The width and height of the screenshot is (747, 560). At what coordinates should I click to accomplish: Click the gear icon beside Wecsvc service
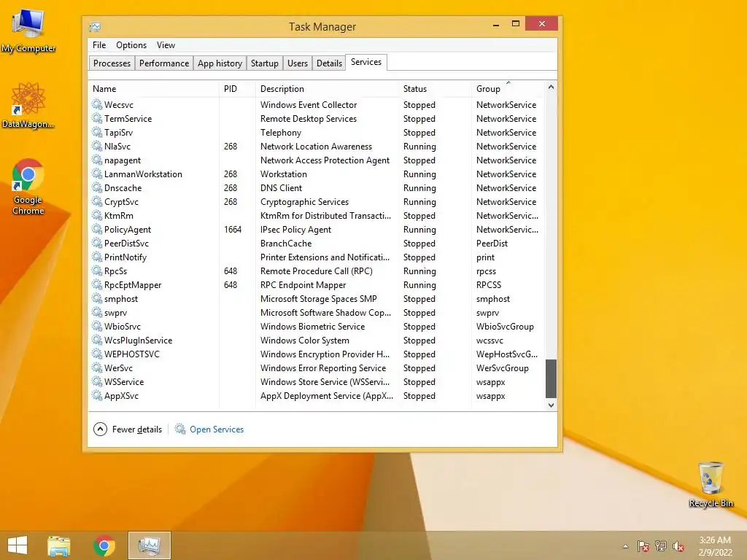pyautogui.click(x=97, y=104)
